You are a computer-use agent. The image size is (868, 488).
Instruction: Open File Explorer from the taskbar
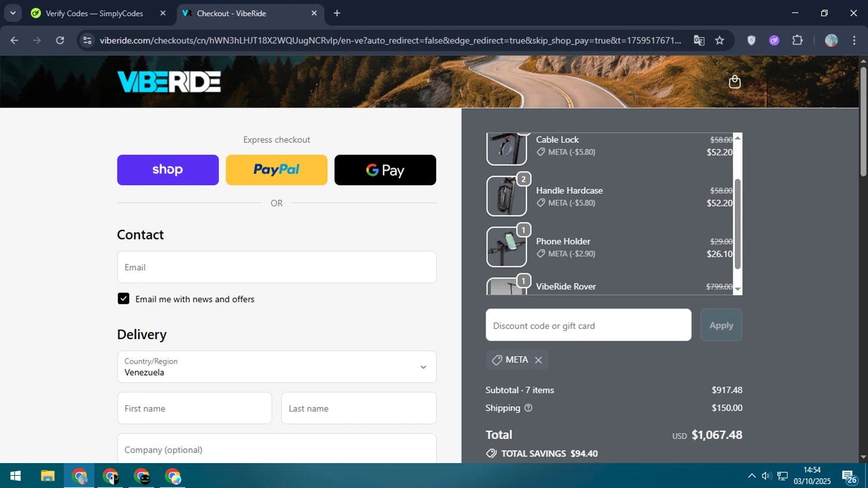47,476
